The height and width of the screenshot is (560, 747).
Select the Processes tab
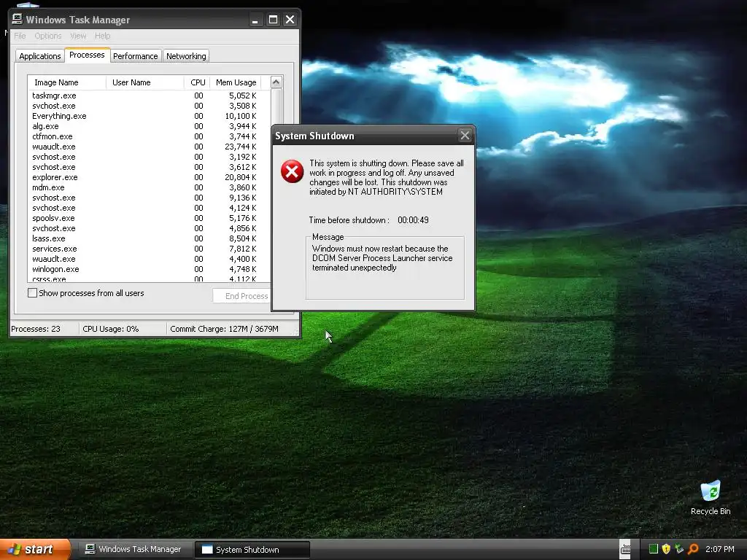(x=87, y=55)
